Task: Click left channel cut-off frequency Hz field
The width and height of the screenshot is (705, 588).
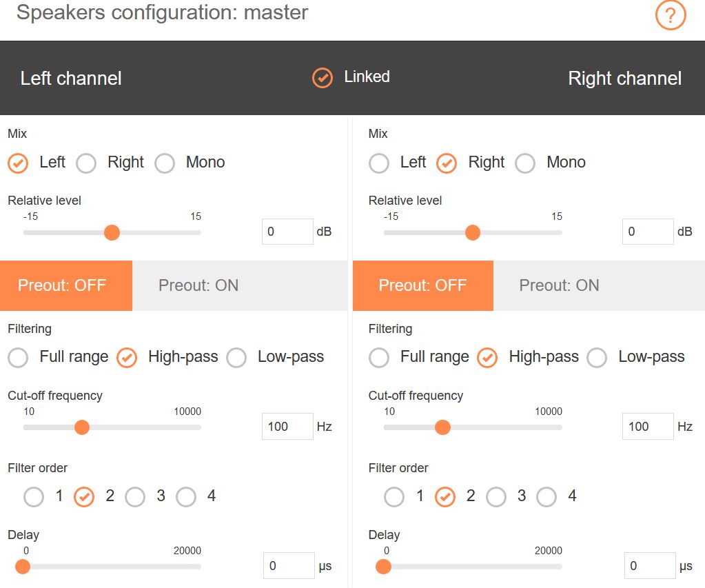Action: (288, 427)
